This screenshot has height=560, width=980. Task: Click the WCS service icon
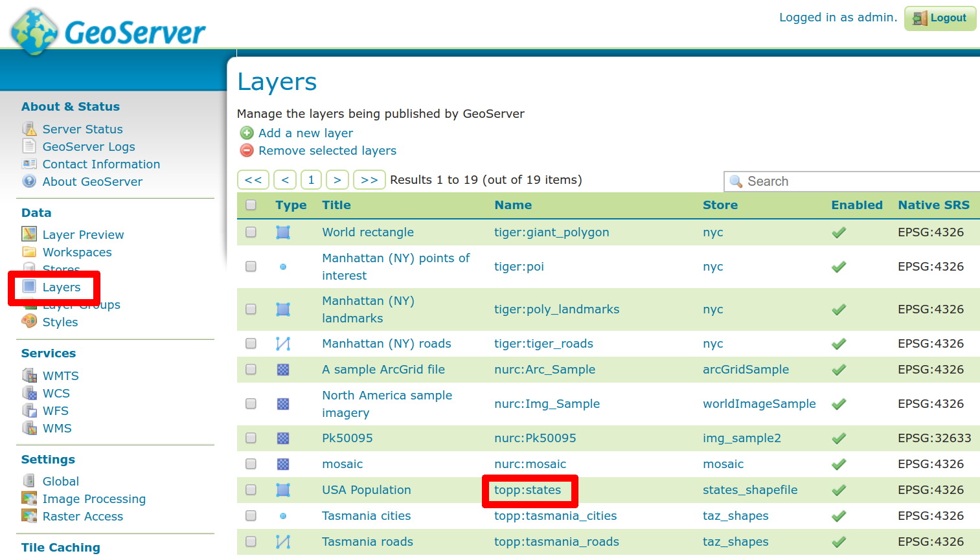pyautogui.click(x=29, y=393)
